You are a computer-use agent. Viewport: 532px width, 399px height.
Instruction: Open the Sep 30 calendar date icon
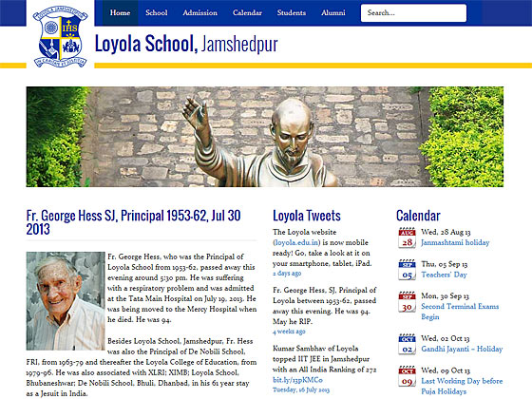(407, 302)
